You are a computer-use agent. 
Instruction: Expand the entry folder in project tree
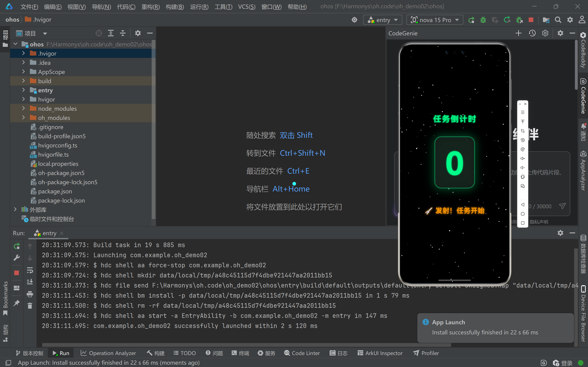click(23, 90)
